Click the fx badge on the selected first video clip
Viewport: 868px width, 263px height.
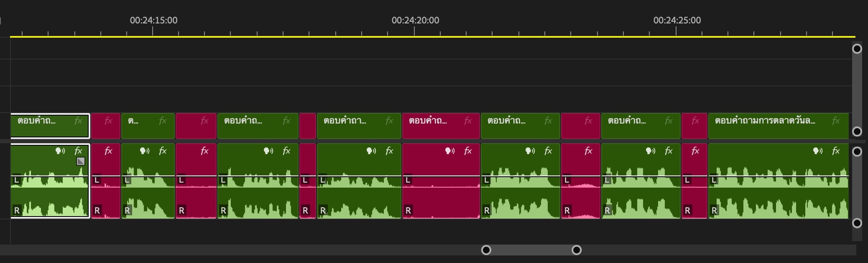tap(78, 121)
